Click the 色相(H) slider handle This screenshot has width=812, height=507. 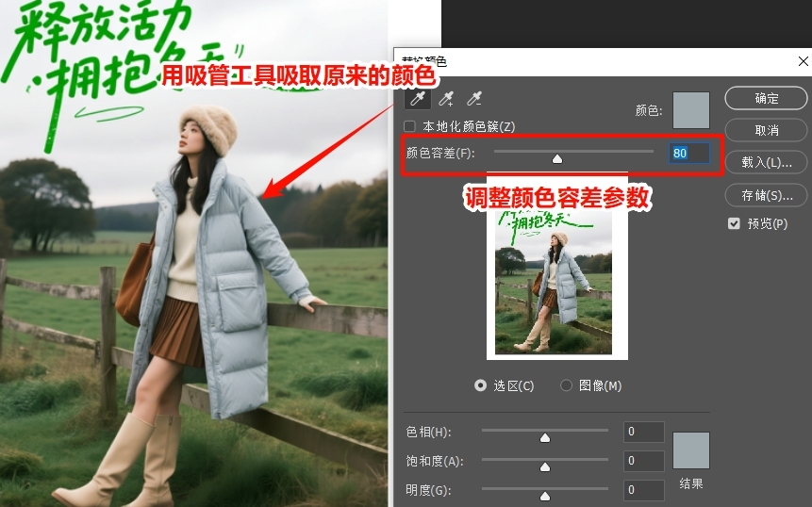(545, 438)
